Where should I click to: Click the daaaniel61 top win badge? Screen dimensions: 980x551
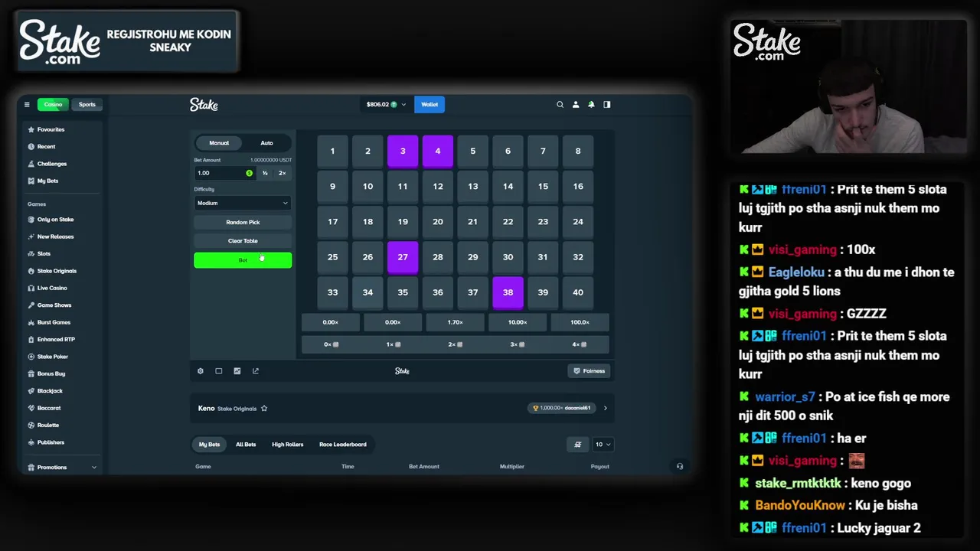click(563, 409)
